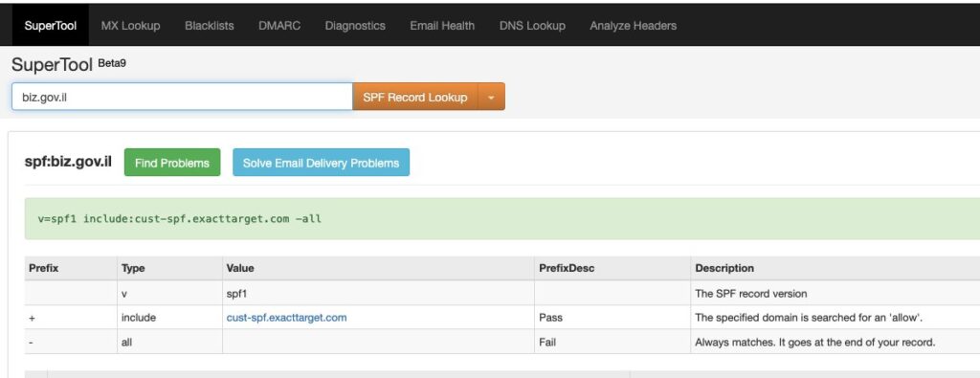The image size is (980, 378).
Task: Click the 'Always matches' description cell
Action: 835,342
